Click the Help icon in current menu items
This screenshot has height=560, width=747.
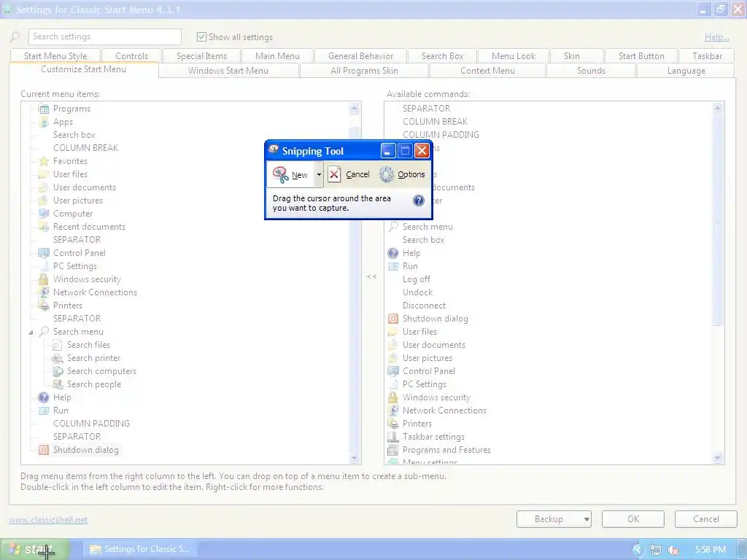click(x=44, y=397)
